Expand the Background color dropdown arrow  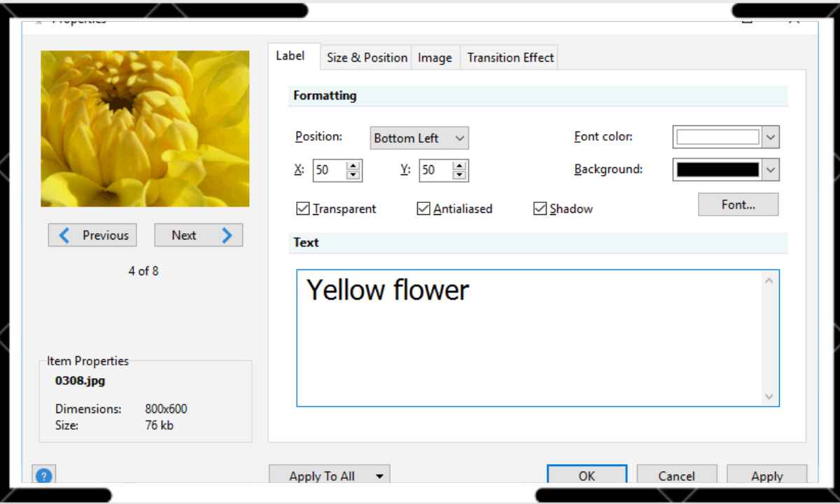click(771, 169)
